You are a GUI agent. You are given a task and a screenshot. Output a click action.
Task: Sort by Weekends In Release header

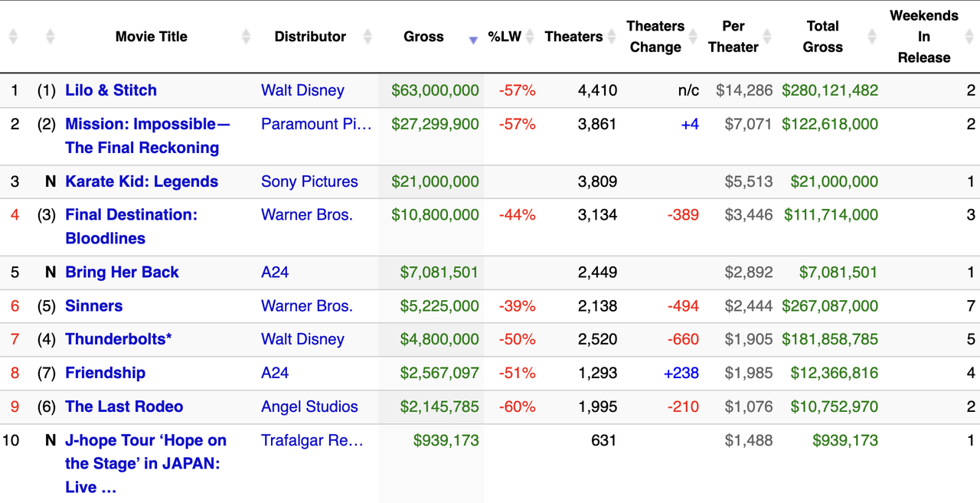(924, 36)
